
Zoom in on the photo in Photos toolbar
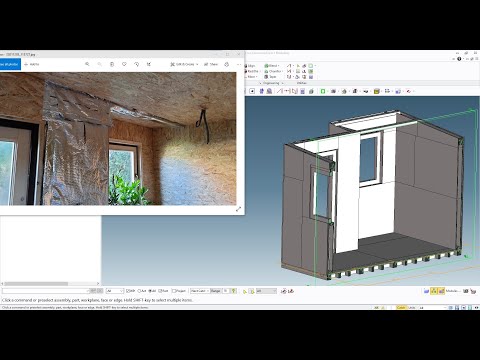87,64
